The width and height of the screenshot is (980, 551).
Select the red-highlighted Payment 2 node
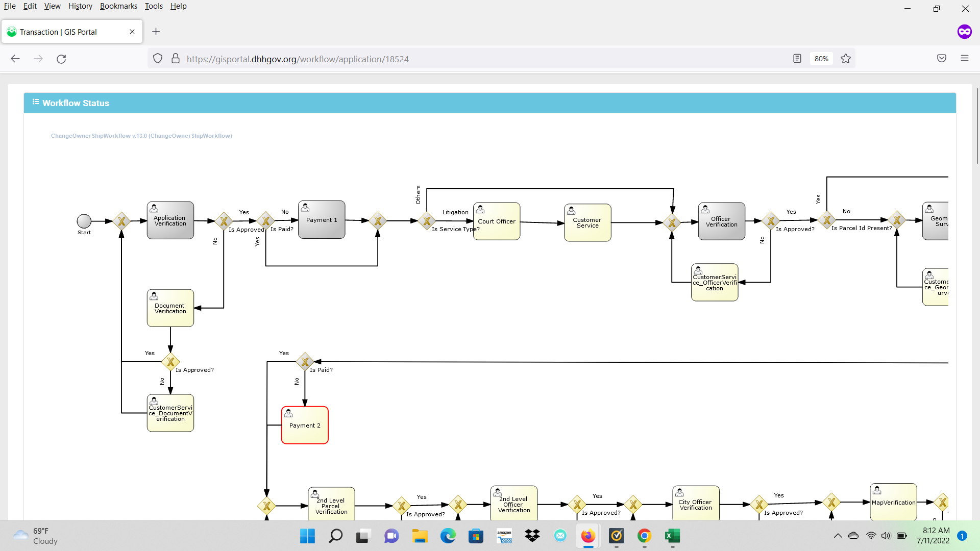[305, 425]
